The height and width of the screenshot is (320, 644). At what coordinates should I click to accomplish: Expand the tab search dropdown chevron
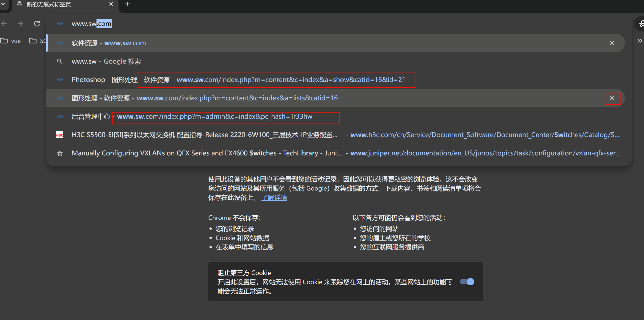coord(3,4)
